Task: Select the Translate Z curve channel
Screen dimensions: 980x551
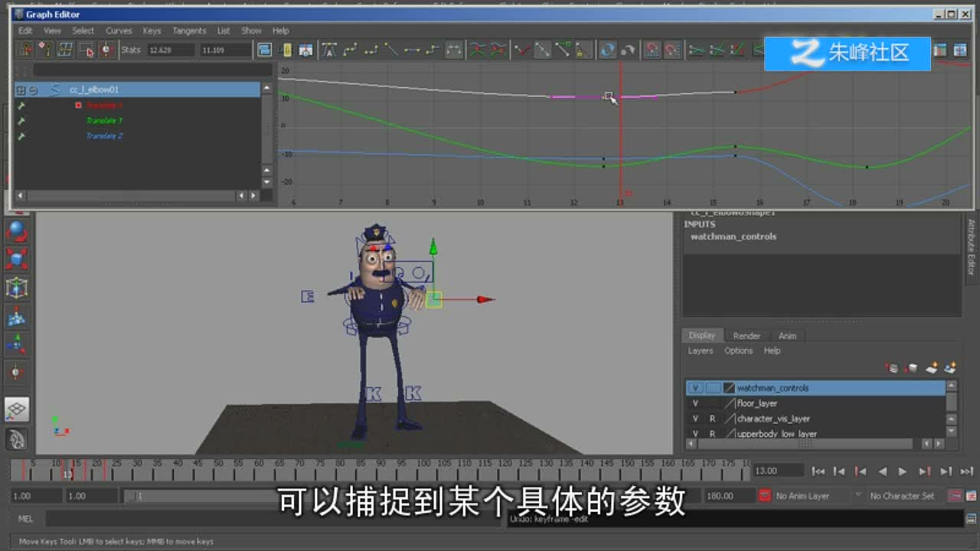Action: point(104,135)
